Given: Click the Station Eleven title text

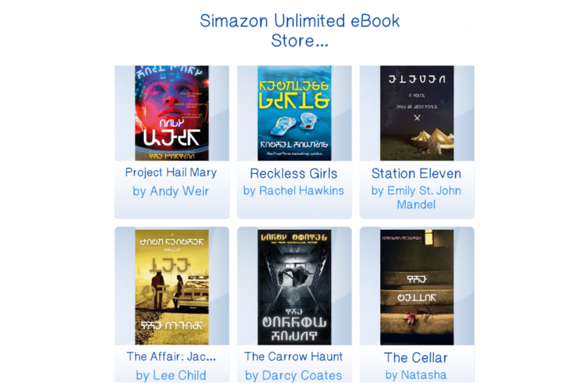Looking at the screenshot, I should point(416,173).
